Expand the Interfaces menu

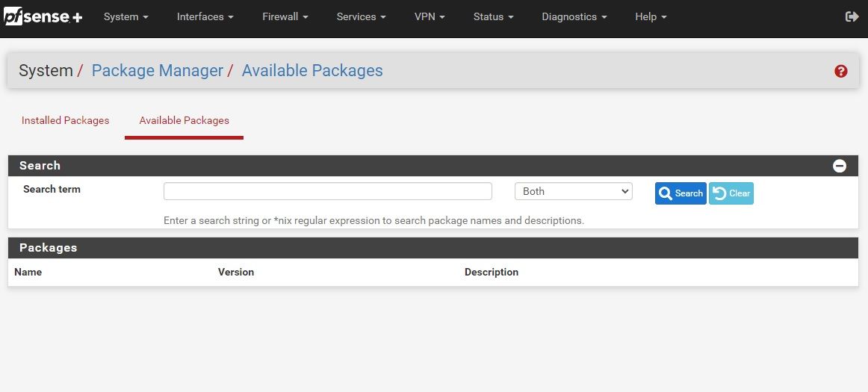[x=205, y=16]
